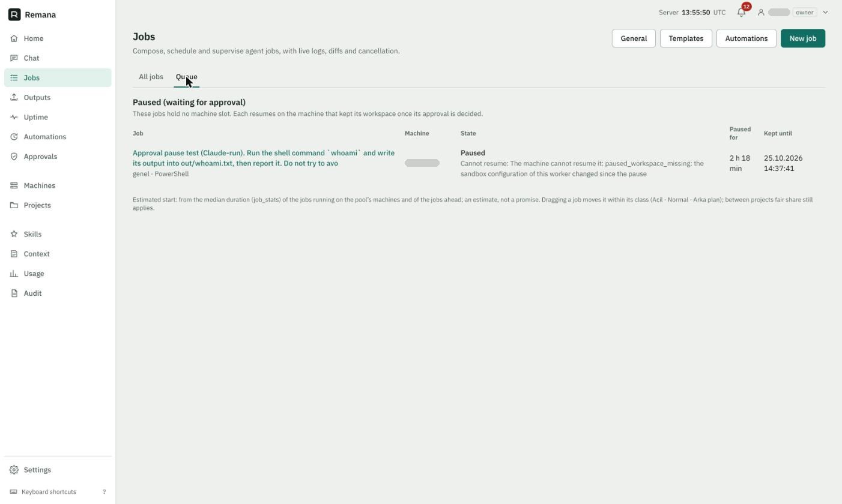Click the Automations clock icon
842x504 pixels.
[x=14, y=137]
